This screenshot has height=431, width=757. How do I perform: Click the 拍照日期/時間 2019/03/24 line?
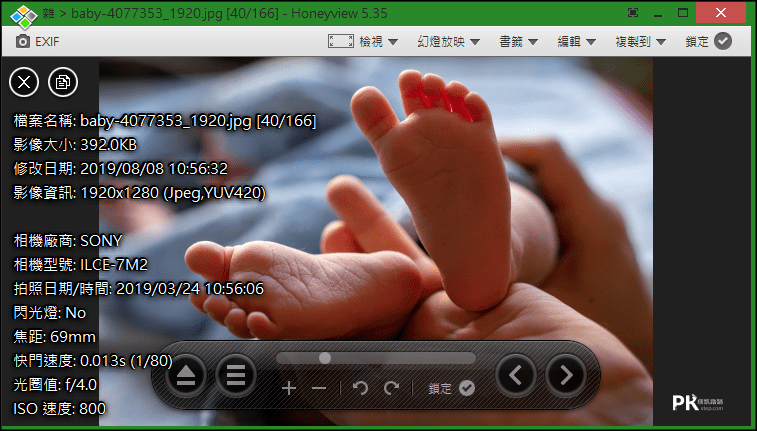pyautogui.click(x=139, y=289)
